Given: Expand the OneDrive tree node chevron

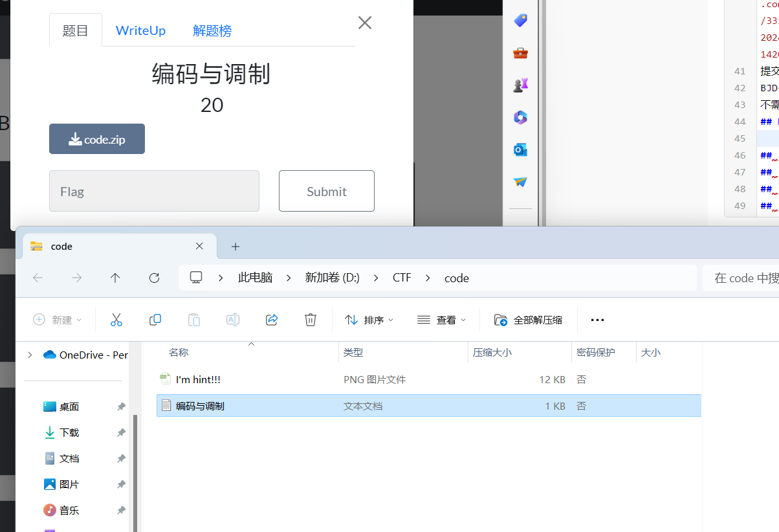Looking at the screenshot, I should click(x=29, y=355).
